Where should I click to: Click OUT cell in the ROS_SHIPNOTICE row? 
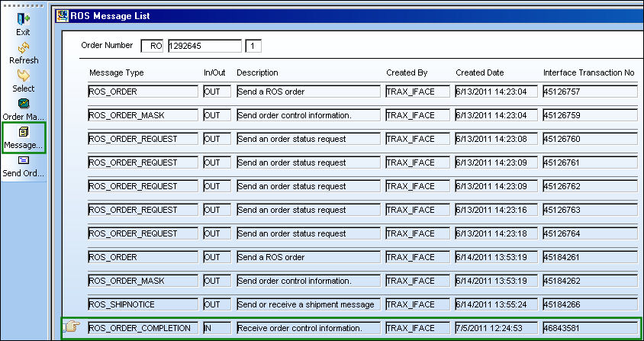coord(217,304)
